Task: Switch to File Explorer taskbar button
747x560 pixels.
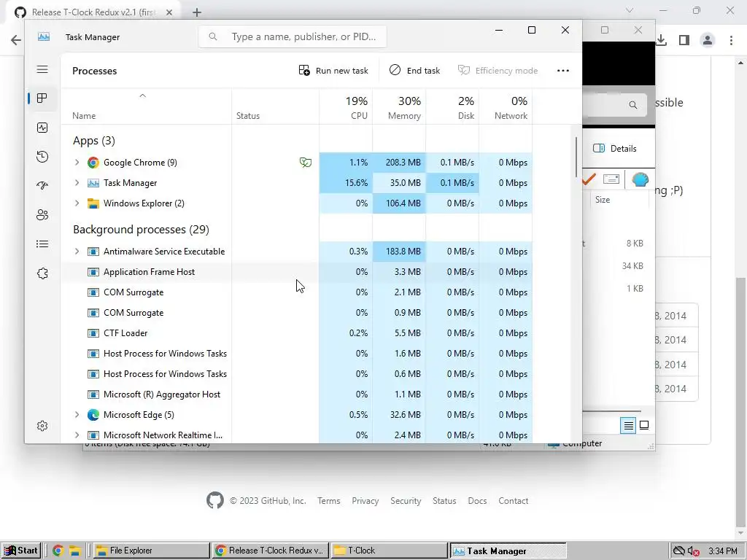Action: [151, 551]
